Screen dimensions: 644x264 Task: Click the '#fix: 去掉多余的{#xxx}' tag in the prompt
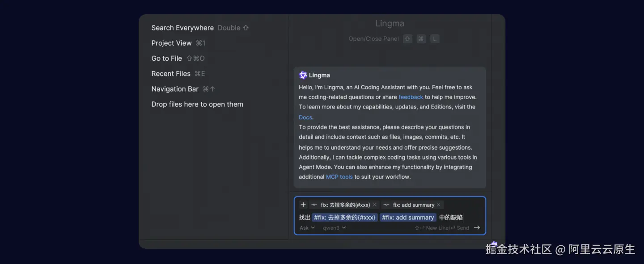[345, 218]
